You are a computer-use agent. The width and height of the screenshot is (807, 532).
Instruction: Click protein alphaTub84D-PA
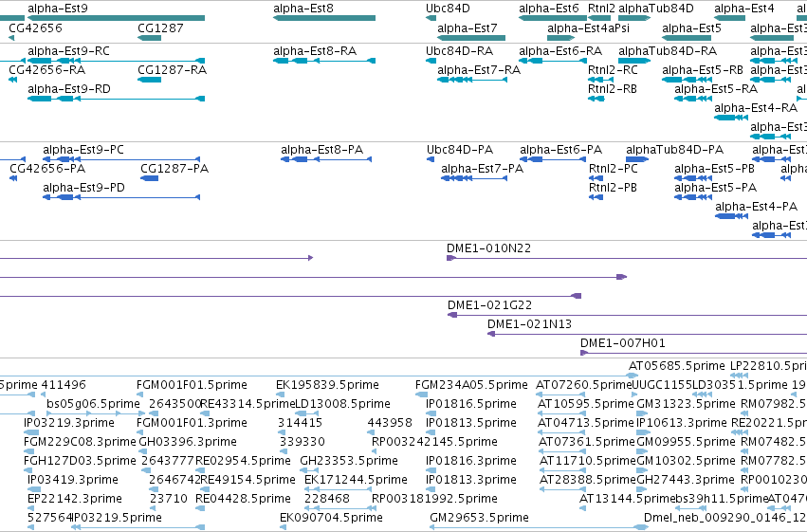(x=637, y=159)
